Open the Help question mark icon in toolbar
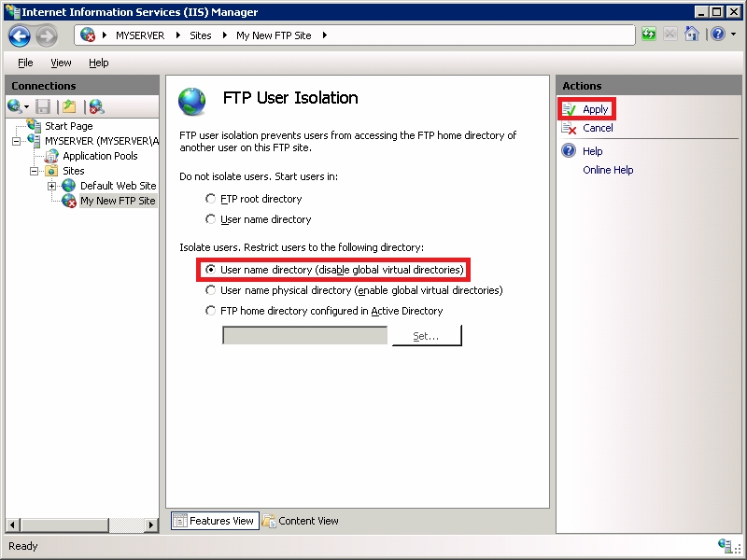Viewport: 747px width, 560px height. 718,35
